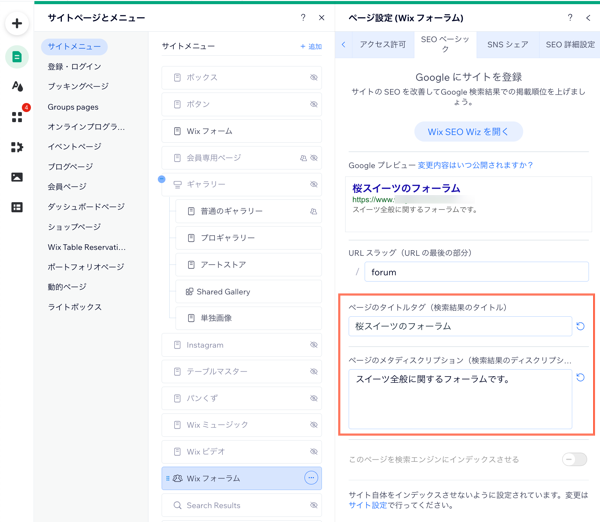The image size is (600, 522).
Task: Toggle visibility of Wix ミュージック page
Action: [314, 425]
